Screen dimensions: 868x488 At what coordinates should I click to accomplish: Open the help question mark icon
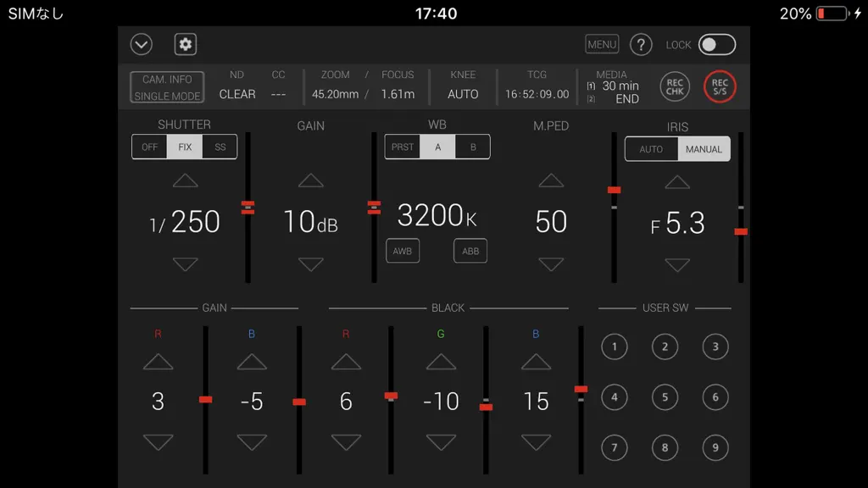(x=641, y=44)
